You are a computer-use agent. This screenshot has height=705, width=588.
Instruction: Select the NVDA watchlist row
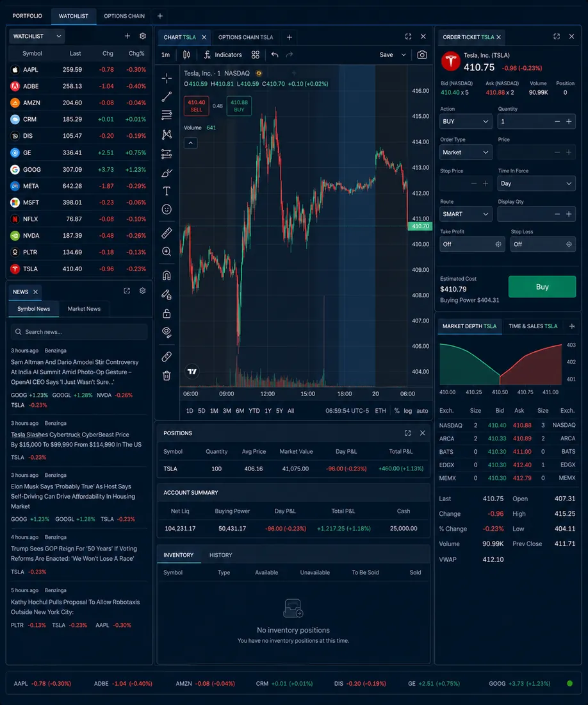(x=79, y=236)
